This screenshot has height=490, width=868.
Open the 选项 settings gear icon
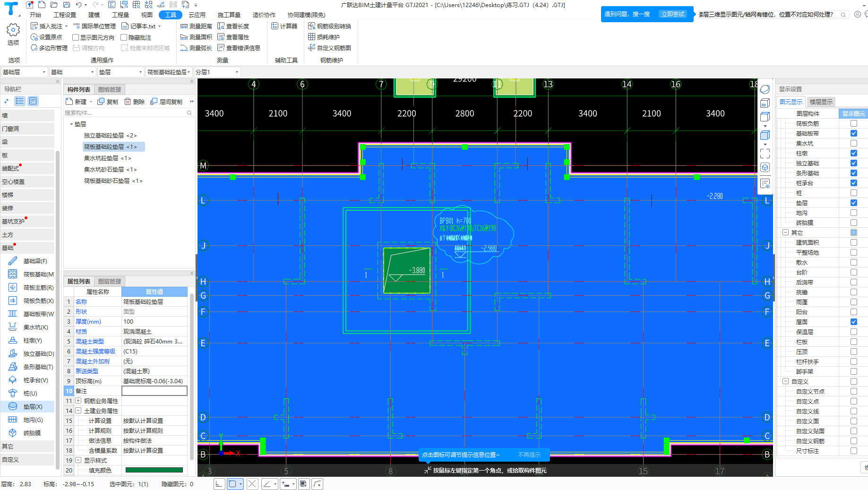[13, 31]
